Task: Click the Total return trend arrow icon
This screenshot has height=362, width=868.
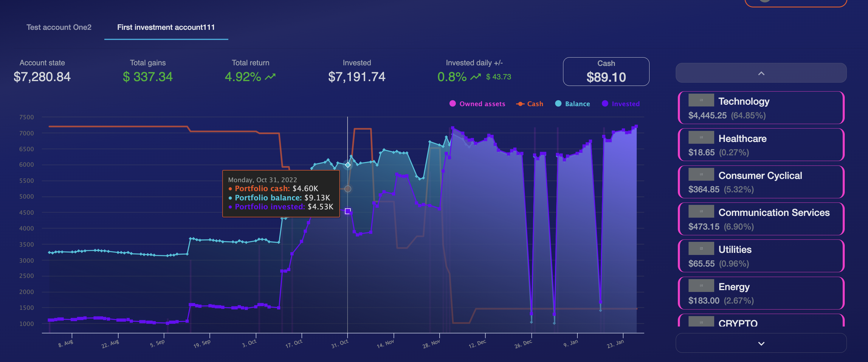Action: pyautogui.click(x=270, y=77)
